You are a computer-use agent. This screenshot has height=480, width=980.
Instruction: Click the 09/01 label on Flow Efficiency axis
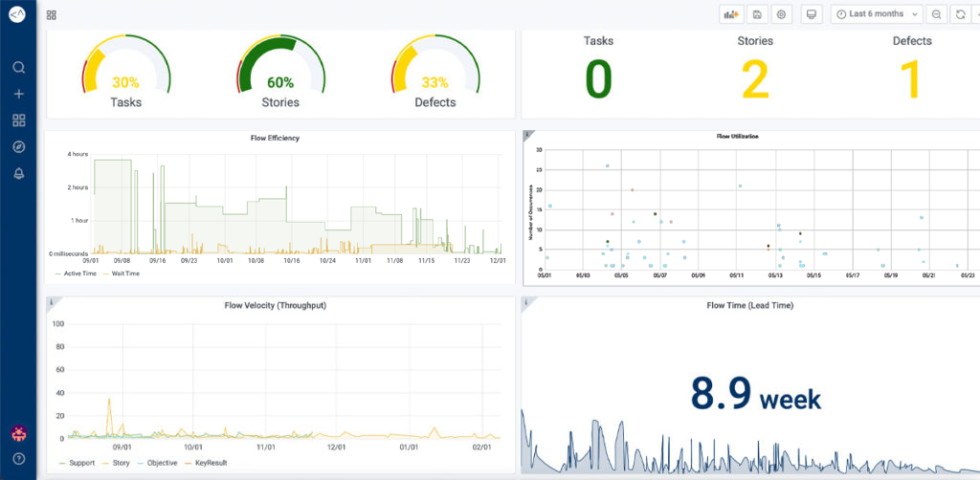click(x=91, y=260)
